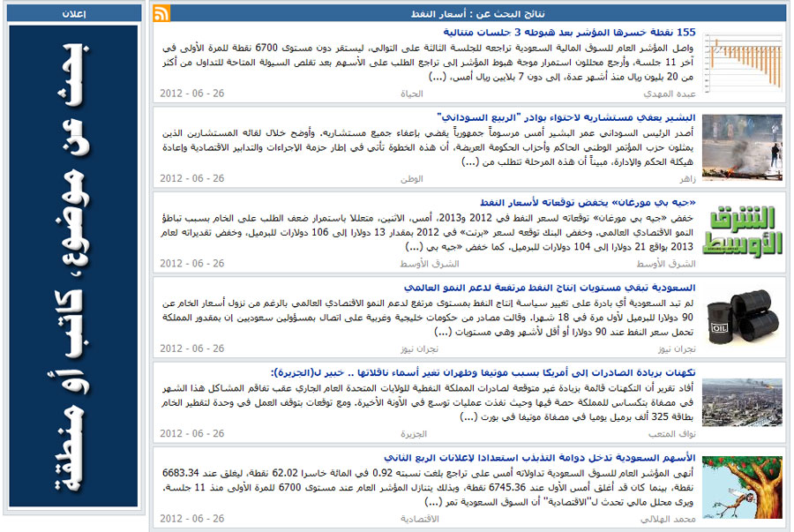
Task: Click the source name الوطن
Action: pyautogui.click(x=412, y=179)
